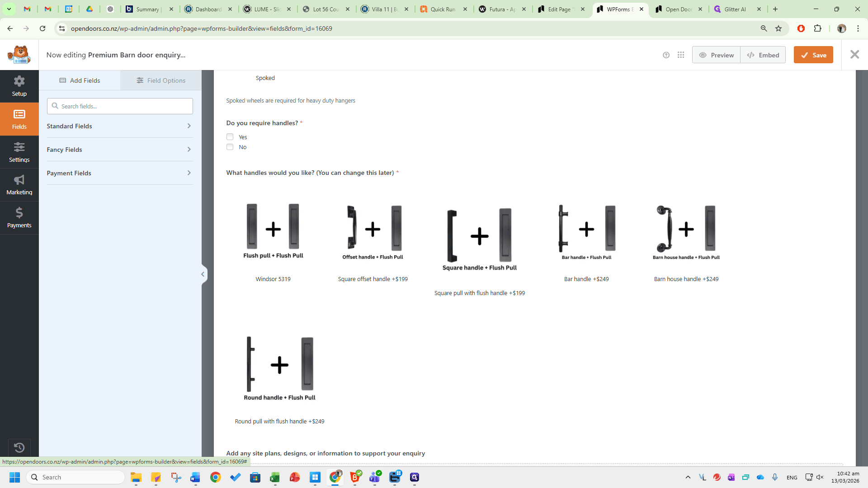
Task: Exit the form builder with X
Action: click(x=854, y=55)
